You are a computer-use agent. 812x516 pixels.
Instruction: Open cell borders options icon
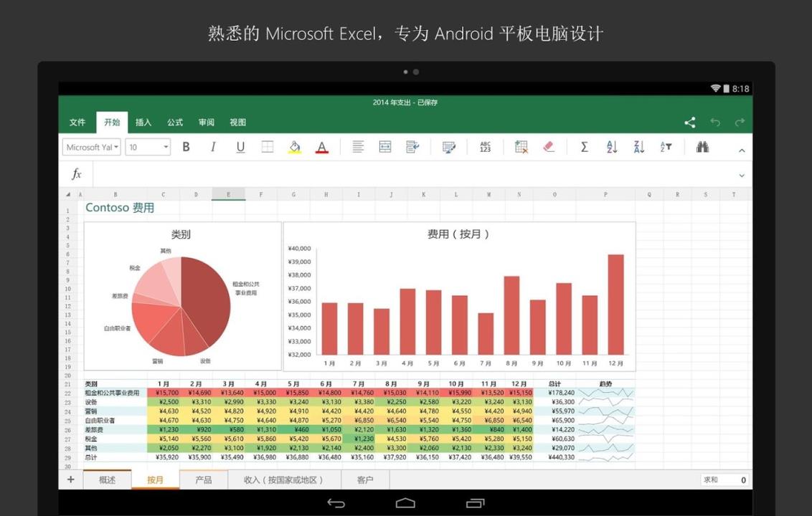266,147
